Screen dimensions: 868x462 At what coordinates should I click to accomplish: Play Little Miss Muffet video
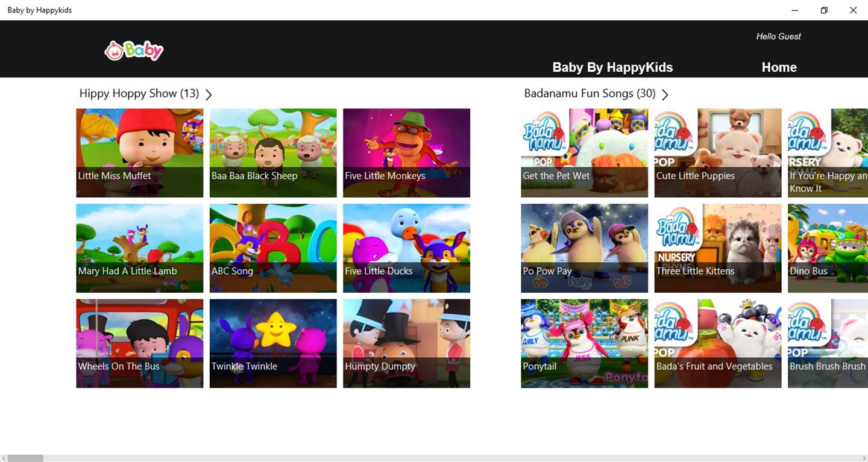140,153
